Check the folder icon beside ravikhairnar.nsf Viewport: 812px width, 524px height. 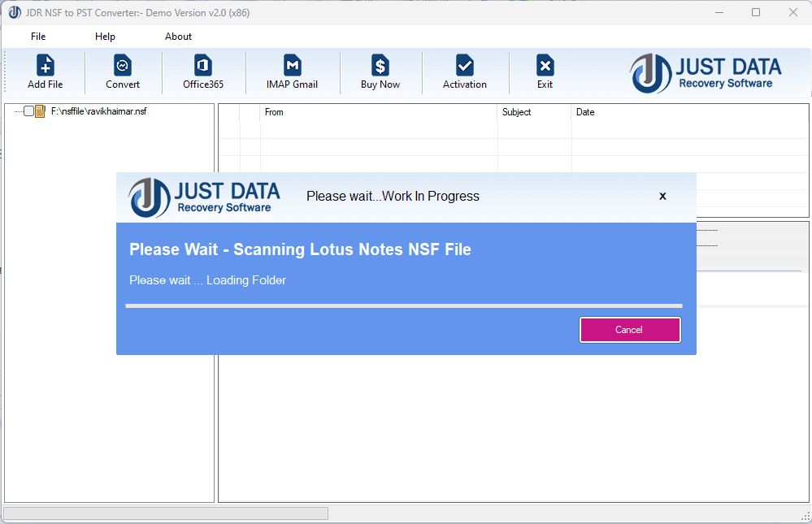[x=39, y=111]
